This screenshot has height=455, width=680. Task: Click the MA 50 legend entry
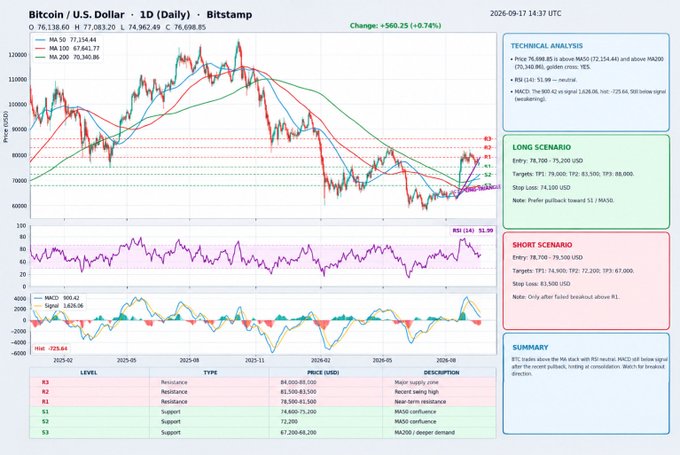tap(67, 39)
